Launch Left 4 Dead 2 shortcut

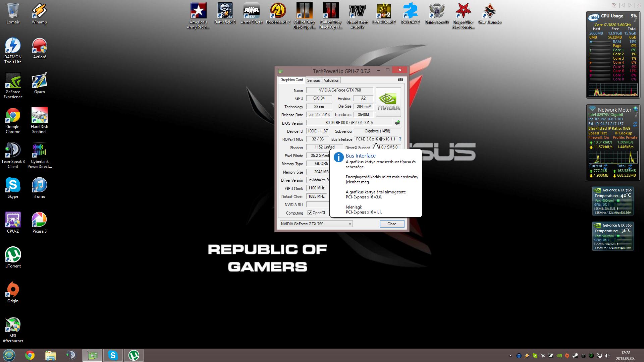384,14
